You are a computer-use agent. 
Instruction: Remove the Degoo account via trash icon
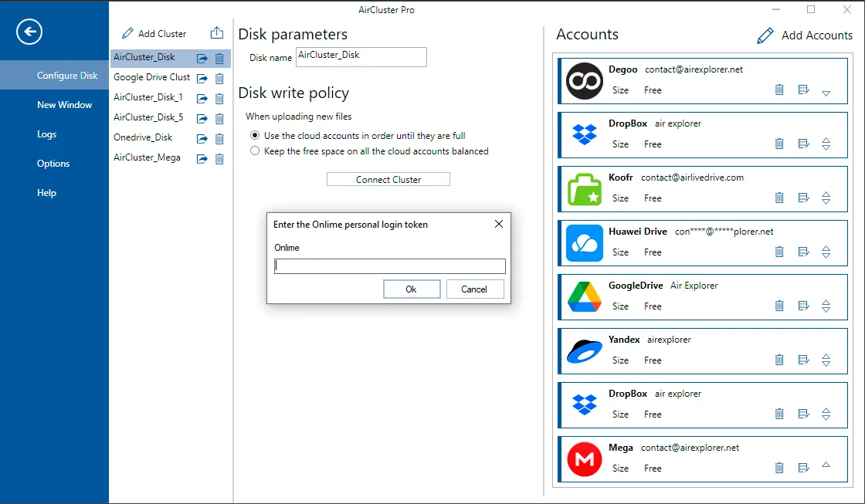tap(779, 90)
